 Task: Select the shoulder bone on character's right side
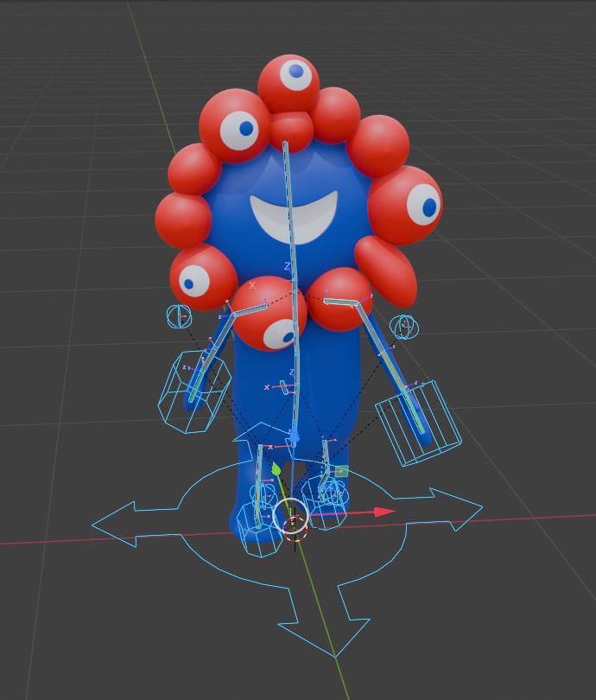(250, 310)
